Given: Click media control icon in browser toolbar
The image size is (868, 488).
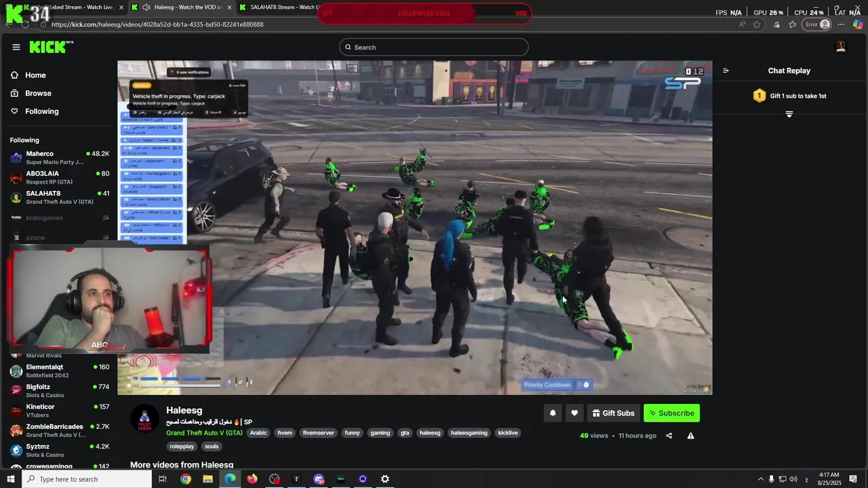Looking at the screenshot, I should (x=776, y=24).
